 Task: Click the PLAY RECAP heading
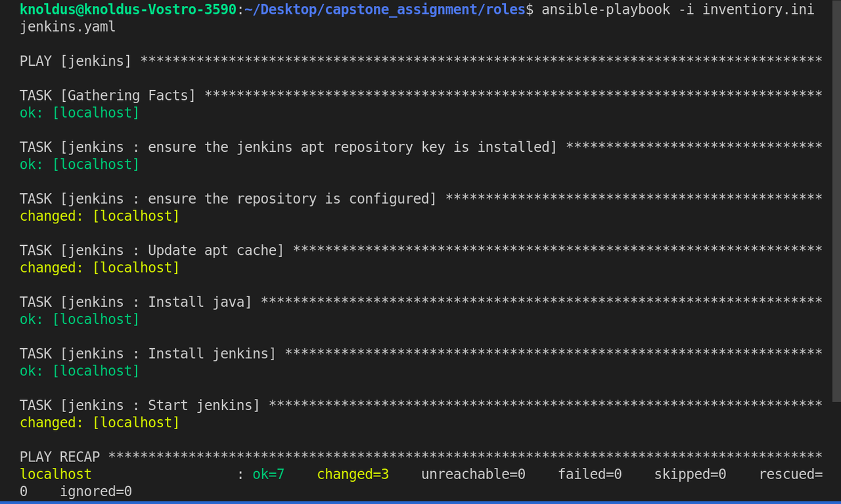[60, 457]
